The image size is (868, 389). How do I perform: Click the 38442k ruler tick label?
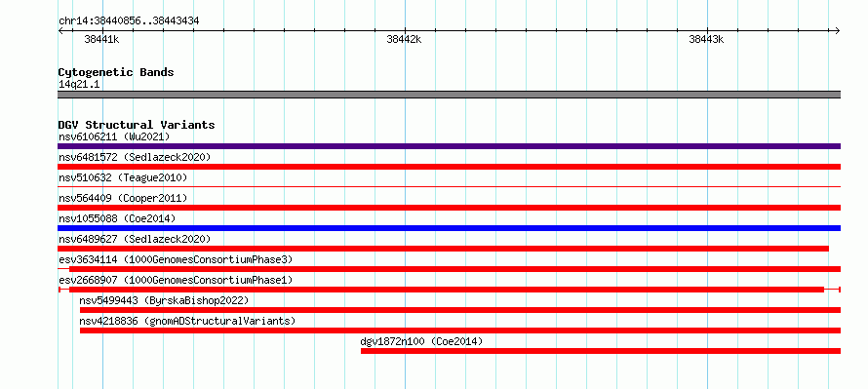click(x=404, y=39)
